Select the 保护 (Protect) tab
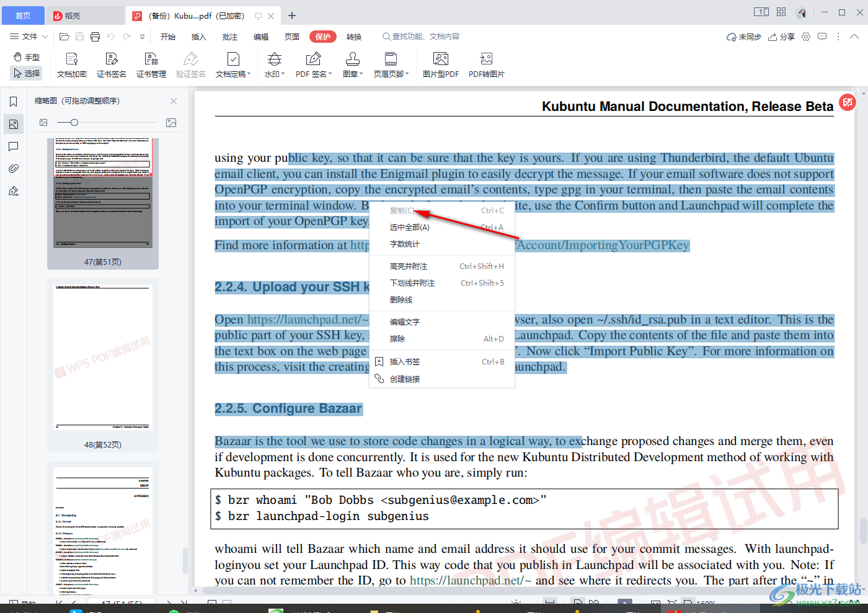Image resolution: width=868 pixels, height=613 pixels. coord(323,37)
